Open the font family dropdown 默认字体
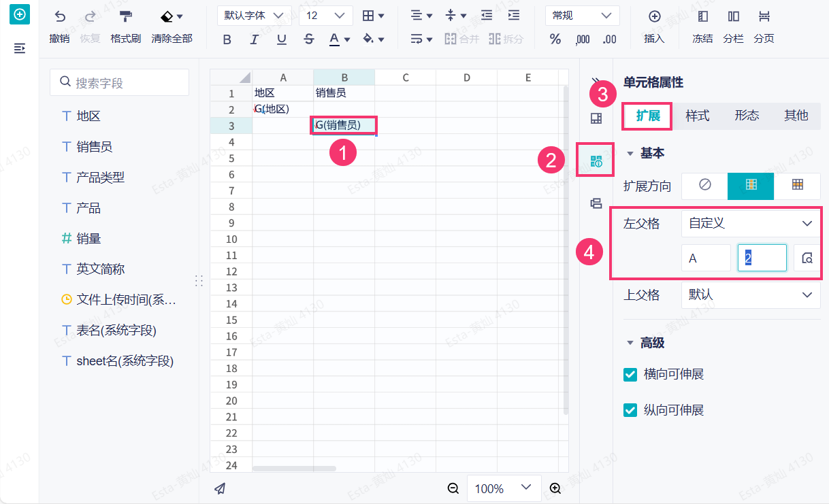Viewport: 829px width, 504px height. click(255, 16)
